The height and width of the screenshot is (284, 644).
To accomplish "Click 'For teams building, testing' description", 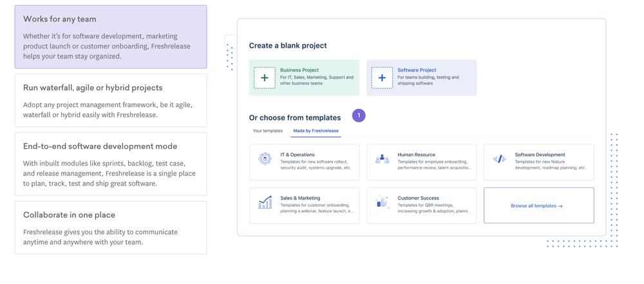I will 428,80.
